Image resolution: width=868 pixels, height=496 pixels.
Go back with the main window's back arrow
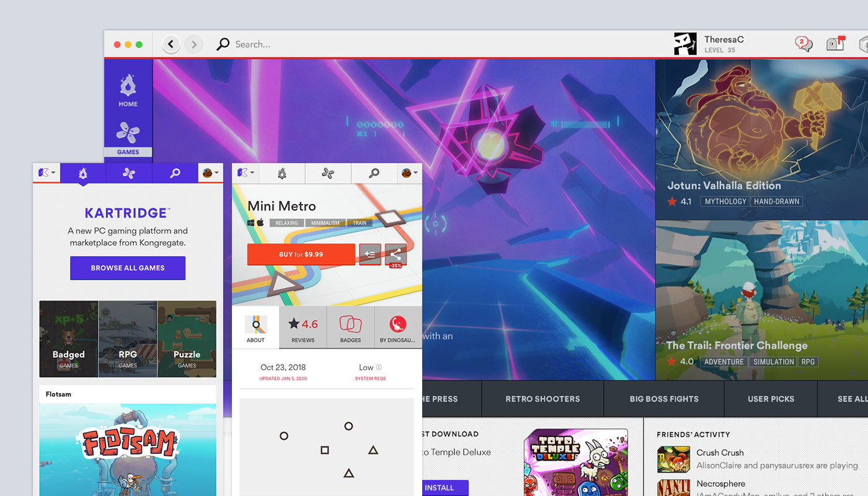click(x=172, y=44)
